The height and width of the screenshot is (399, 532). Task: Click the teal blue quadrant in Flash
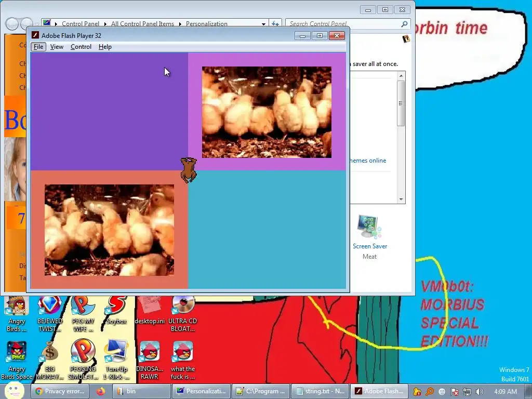[267, 229]
